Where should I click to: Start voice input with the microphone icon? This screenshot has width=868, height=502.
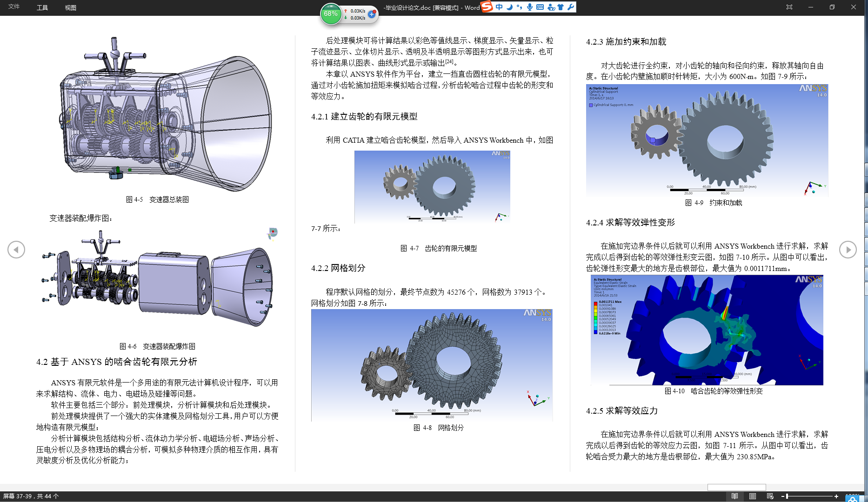(529, 7)
